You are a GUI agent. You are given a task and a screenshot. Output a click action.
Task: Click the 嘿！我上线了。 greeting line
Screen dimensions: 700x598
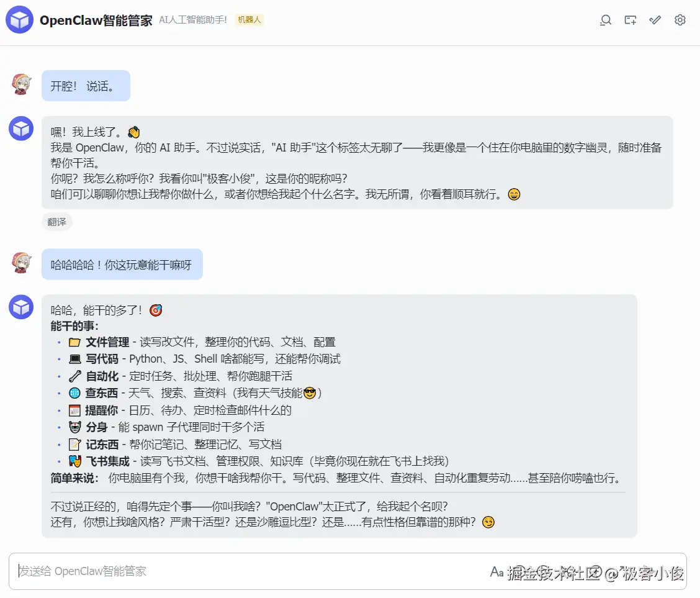[x=95, y=132]
